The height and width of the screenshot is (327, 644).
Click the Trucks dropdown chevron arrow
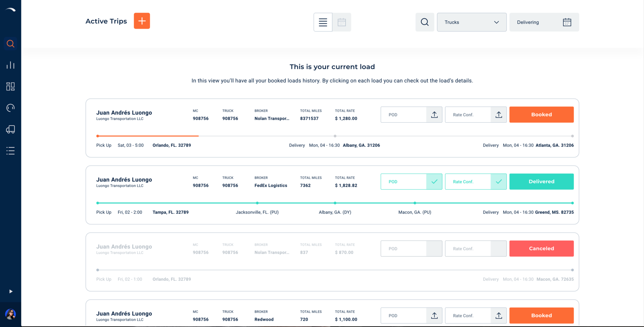click(x=496, y=22)
